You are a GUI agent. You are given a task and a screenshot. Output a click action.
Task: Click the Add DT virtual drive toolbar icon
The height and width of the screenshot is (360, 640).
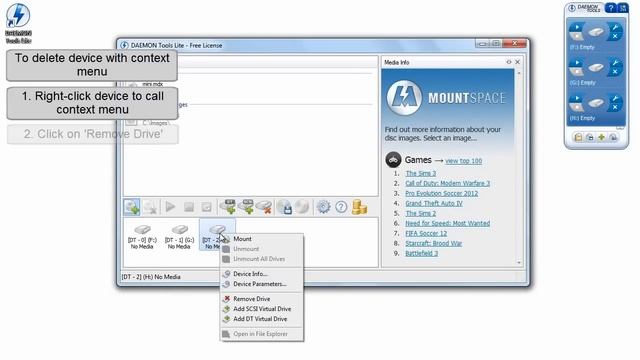(228, 207)
